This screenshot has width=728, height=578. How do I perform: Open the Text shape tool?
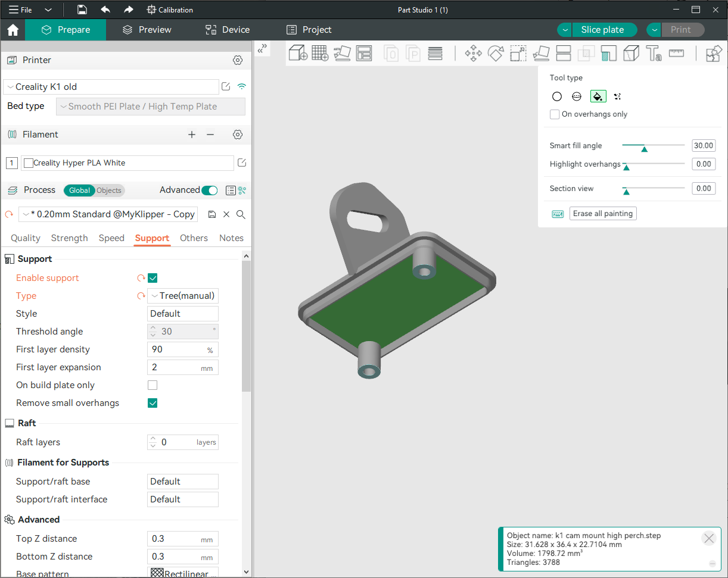[x=654, y=54]
